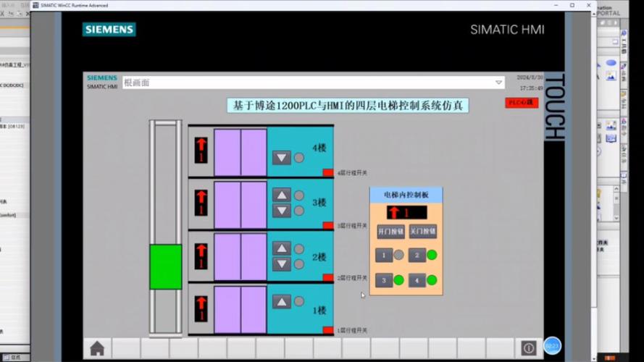Toggle the 4层行程开关 red limit switch
Viewport: 644px width, 362px height.
[328, 172]
